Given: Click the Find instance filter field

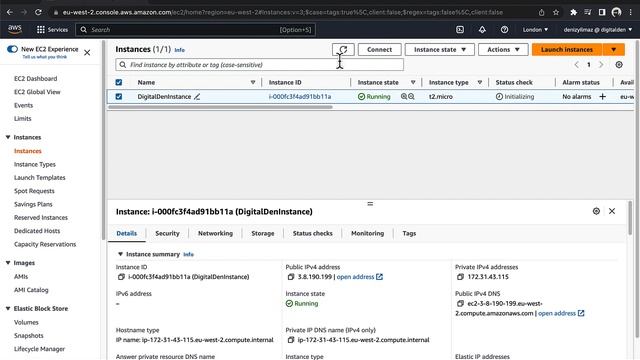Looking at the screenshot, I should [260, 64].
